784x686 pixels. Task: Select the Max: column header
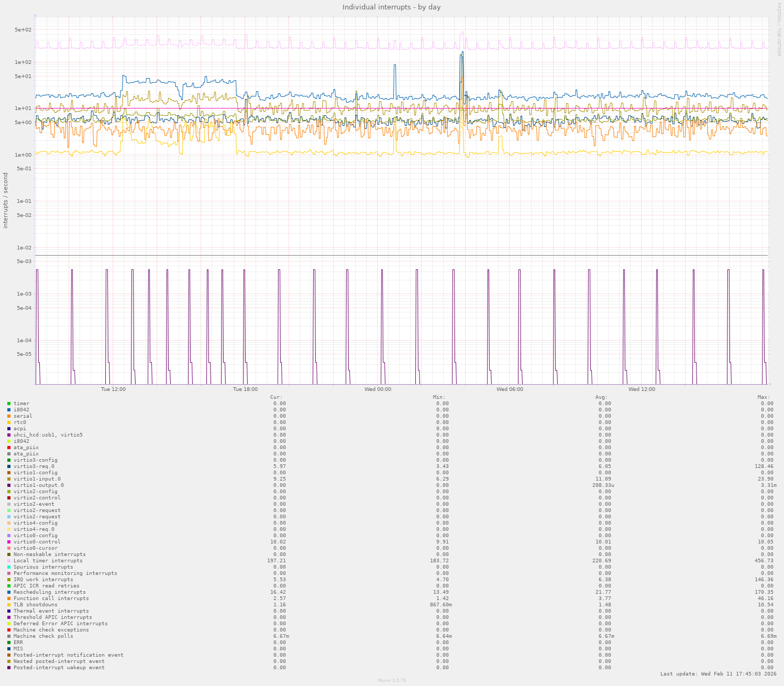(x=764, y=397)
